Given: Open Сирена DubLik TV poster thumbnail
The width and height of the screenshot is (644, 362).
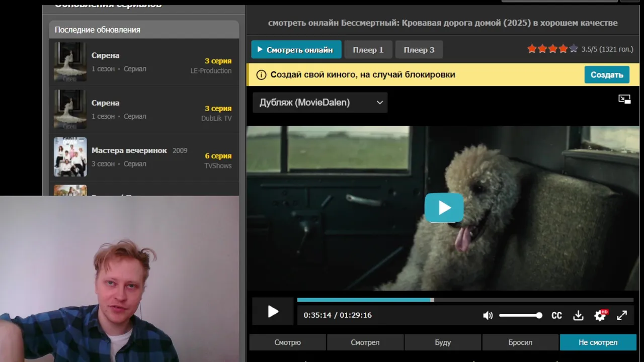Looking at the screenshot, I should (70, 109).
